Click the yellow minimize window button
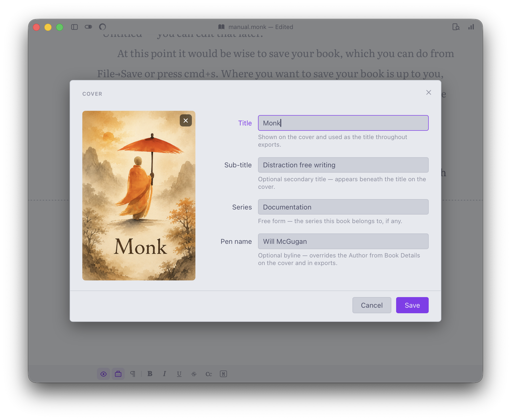 [48, 27]
